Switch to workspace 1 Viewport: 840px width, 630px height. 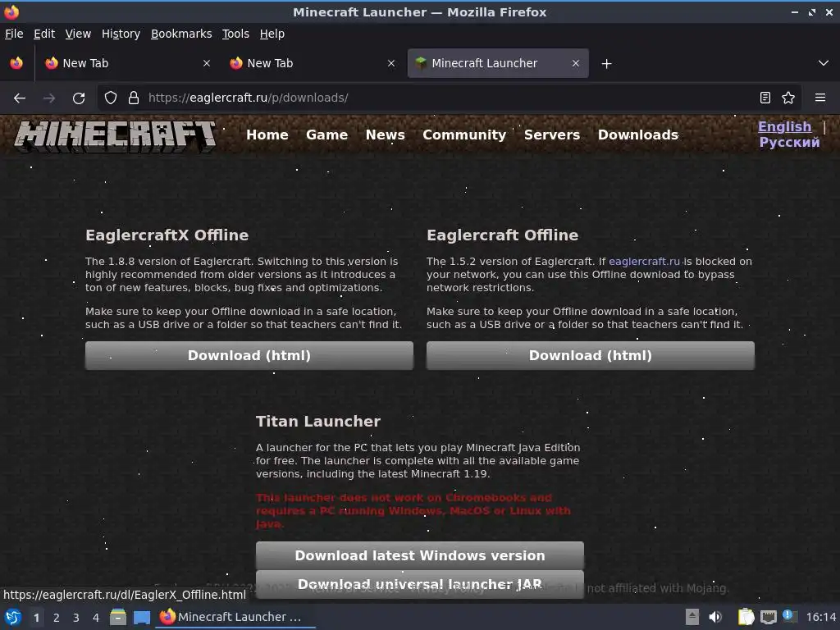(36, 618)
